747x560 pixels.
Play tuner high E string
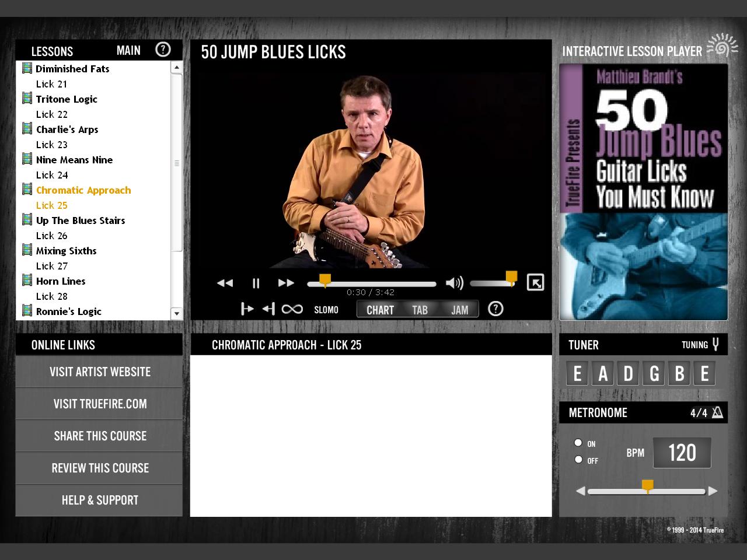click(704, 373)
